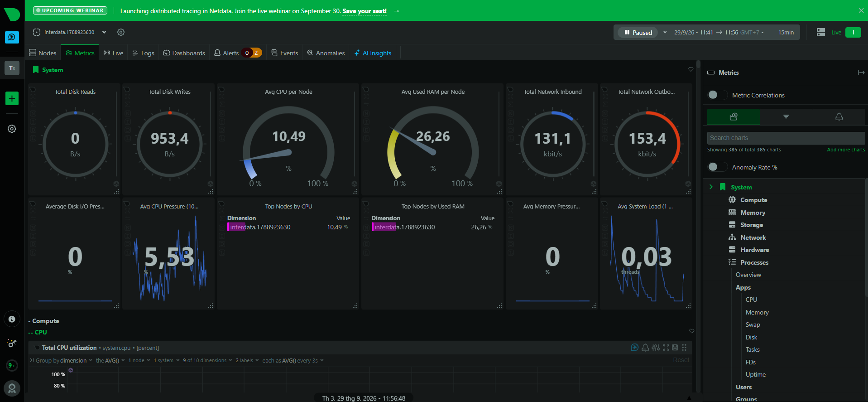Image resolution: width=868 pixels, height=402 pixels.
Task: Open the AI chat sidebar icon
Action: tap(12, 37)
